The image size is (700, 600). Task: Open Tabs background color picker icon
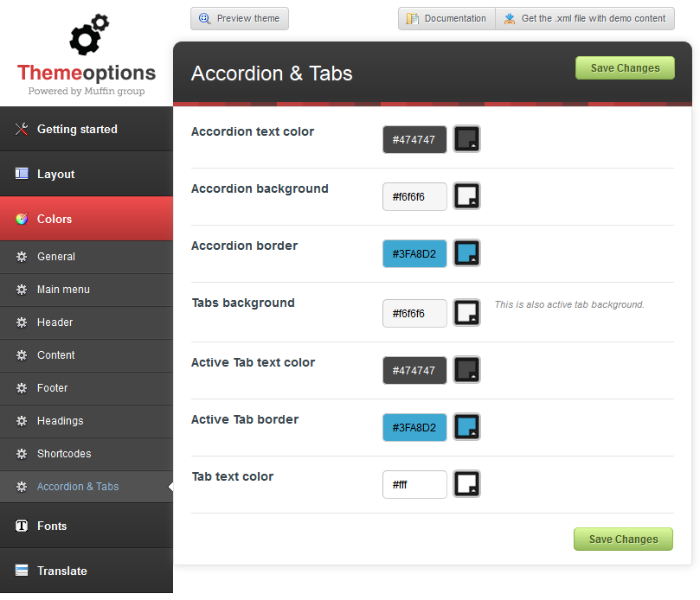(x=467, y=313)
